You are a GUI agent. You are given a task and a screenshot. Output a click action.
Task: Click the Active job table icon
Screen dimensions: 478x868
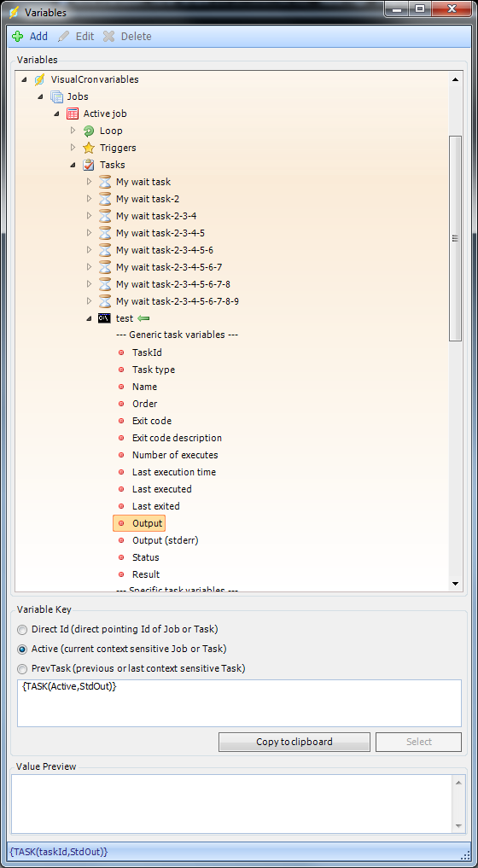72,114
